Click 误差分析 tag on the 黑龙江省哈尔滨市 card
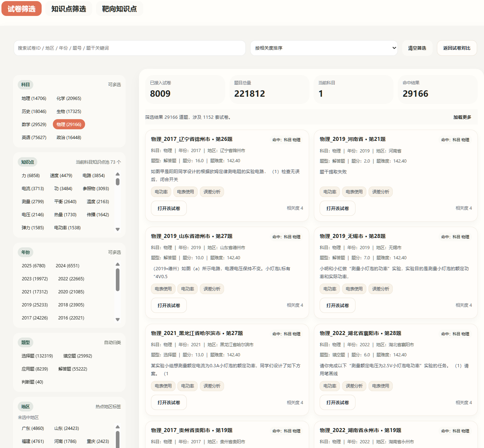Screen dimensions: 484x448 [212, 386]
